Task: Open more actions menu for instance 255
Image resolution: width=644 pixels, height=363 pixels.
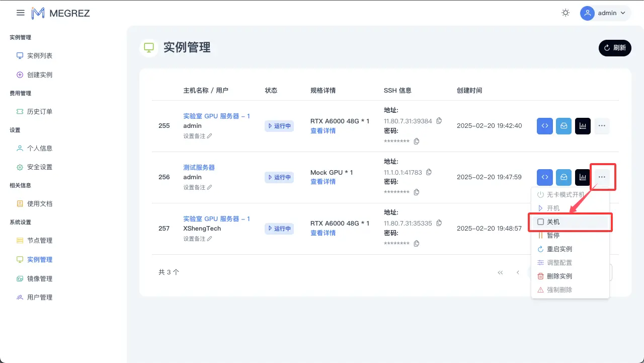Action: coord(602,126)
